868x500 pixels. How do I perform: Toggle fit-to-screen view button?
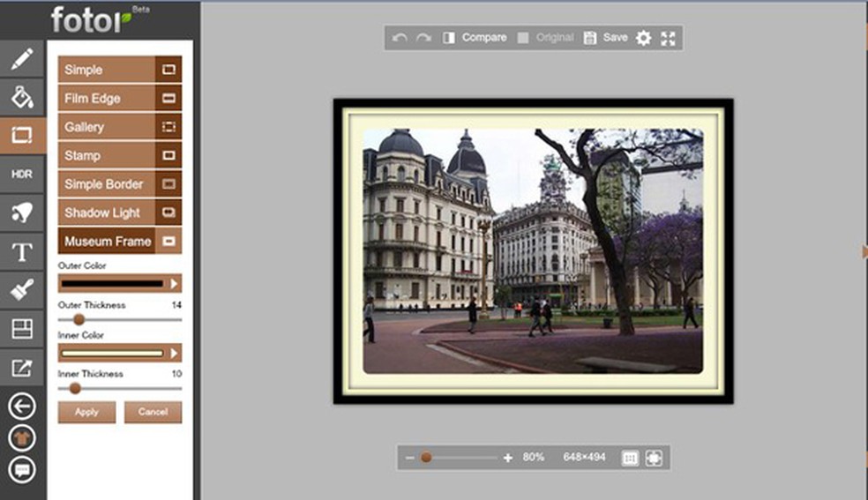pos(654,459)
